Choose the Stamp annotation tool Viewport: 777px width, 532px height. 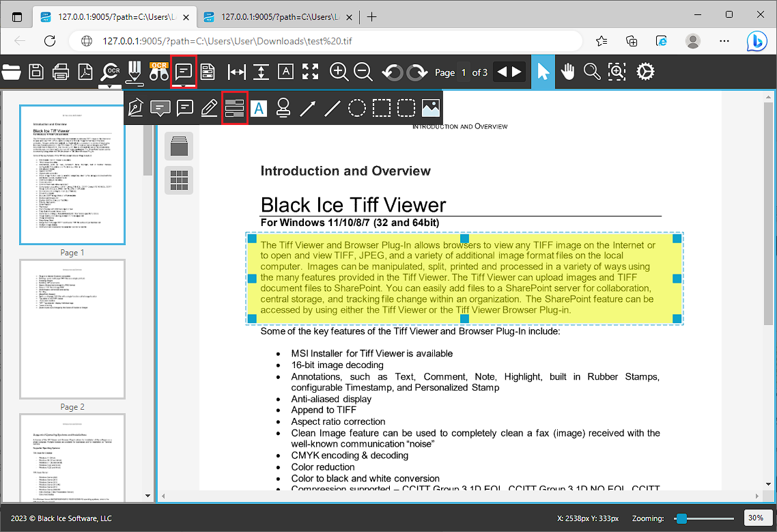click(283, 107)
